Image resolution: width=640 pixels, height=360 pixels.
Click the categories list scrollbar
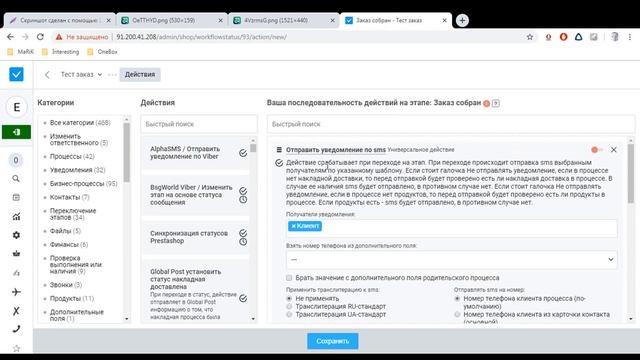(127, 153)
